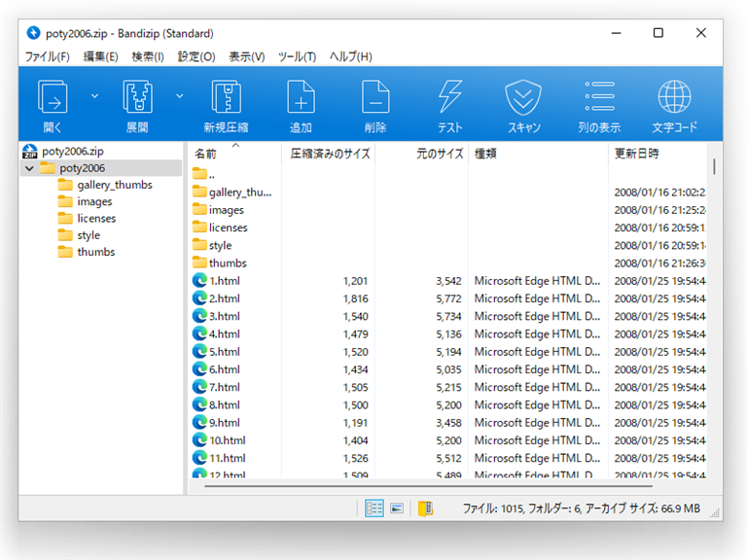The image size is (747, 560).
Task: Open the 設定(O) menu
Action: (196, 56)
